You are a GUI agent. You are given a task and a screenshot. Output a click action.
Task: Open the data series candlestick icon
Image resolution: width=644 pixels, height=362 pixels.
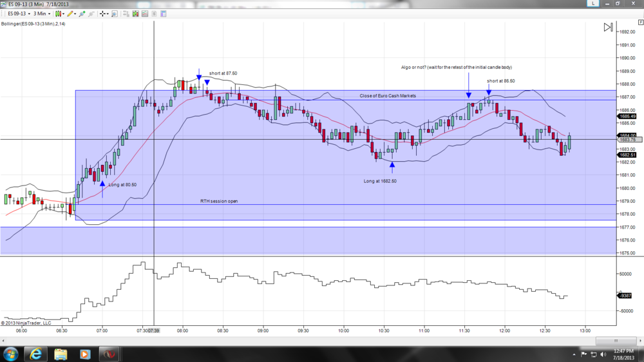(x=135, y=14)
